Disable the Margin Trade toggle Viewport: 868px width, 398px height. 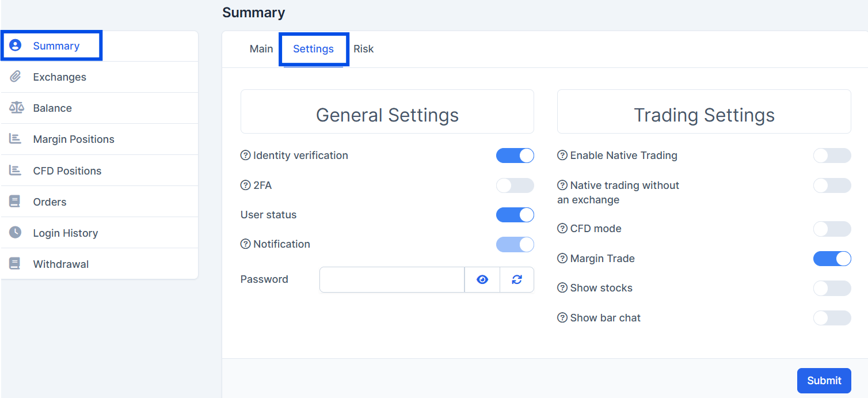[x=832, y=259]
